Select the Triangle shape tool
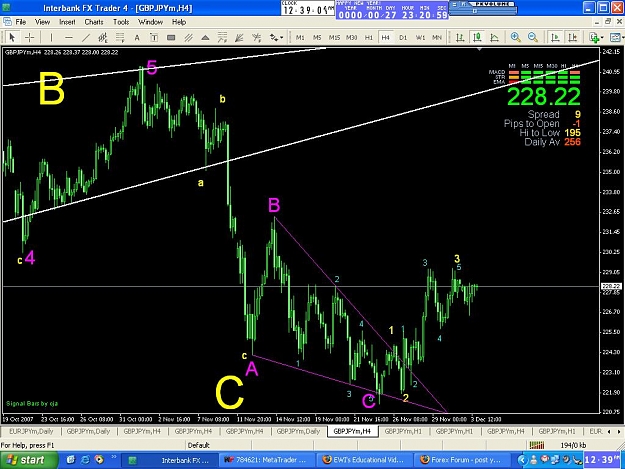625x469 pixels. 205,37
